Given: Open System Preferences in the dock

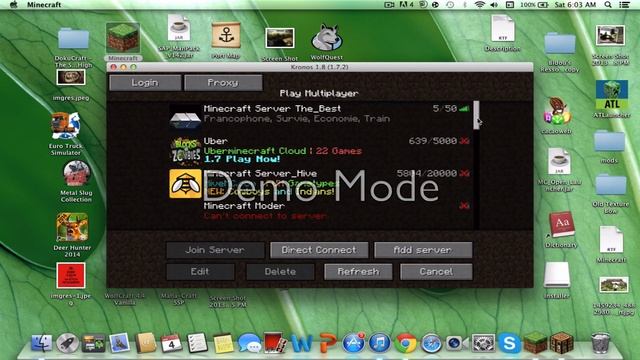Looking at the screenshot, I should coord(483,343).
